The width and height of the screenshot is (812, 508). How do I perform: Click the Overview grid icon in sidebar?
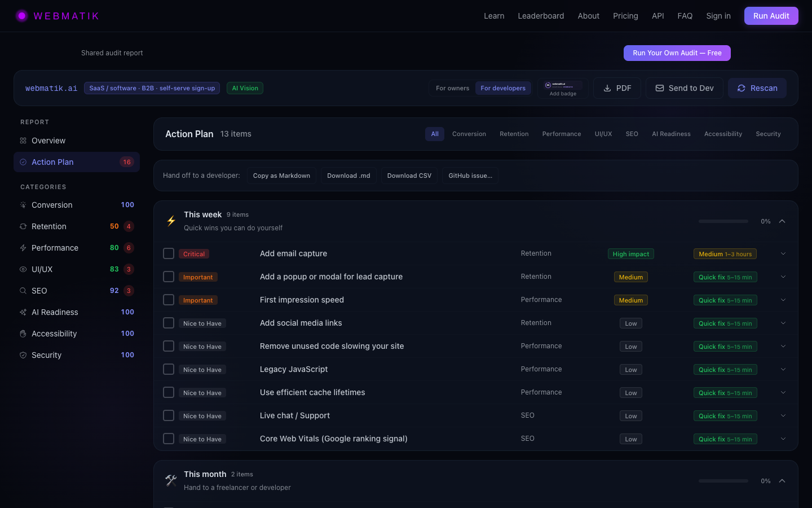point(23,141)
